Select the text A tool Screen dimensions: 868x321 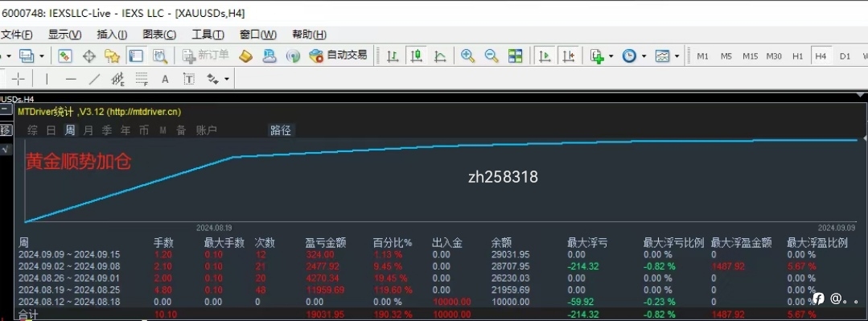coord(165,79)
